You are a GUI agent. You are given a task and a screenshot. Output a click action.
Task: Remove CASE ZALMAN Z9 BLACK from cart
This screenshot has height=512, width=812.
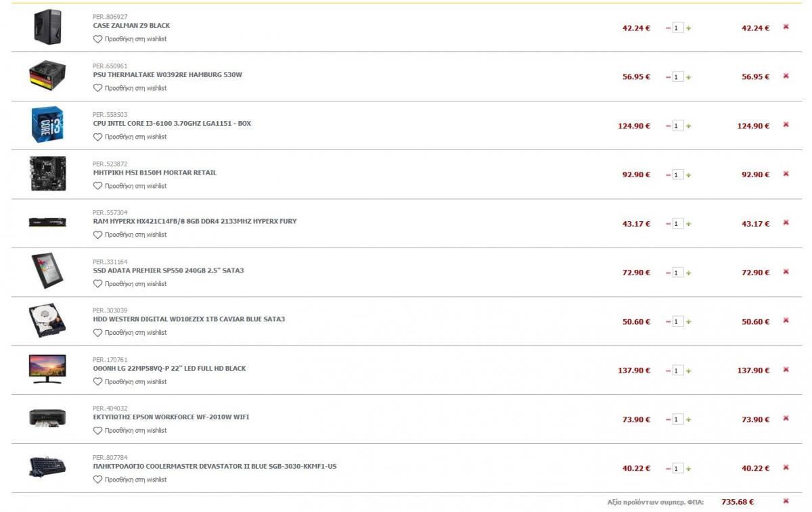pyautogui.click(x=786, y=27)
